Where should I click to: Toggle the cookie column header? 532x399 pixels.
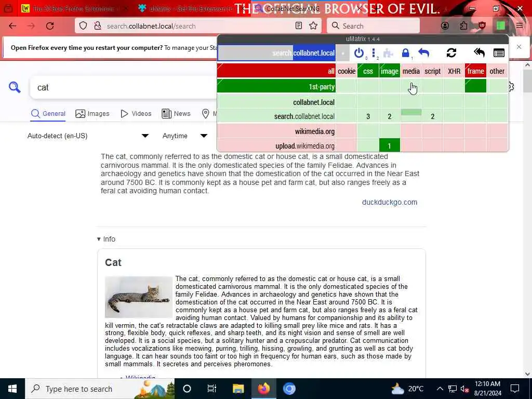click(347, 71)
